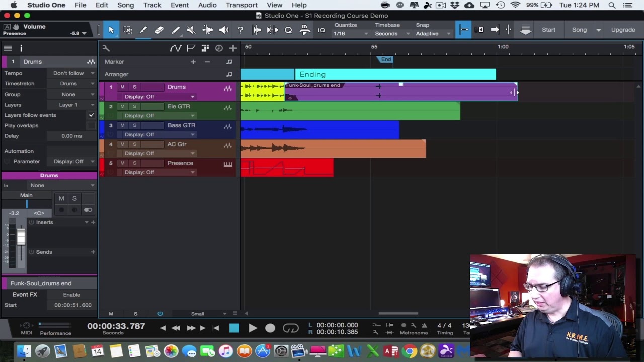
Task: Solo the Ele GTR track
Action: [134, 106]
